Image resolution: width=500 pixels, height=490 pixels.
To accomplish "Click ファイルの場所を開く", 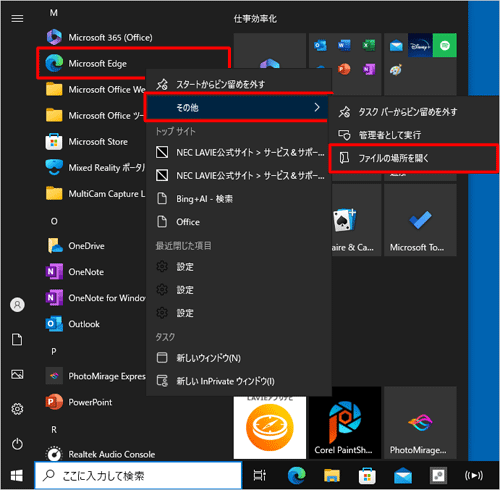I will pyautogui.click(x=413, y=158).
